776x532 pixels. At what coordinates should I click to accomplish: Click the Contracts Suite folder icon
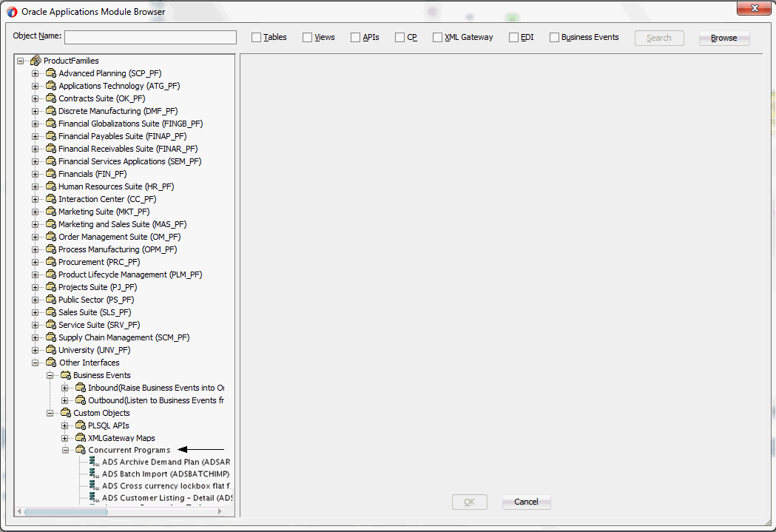coord(51,98)
